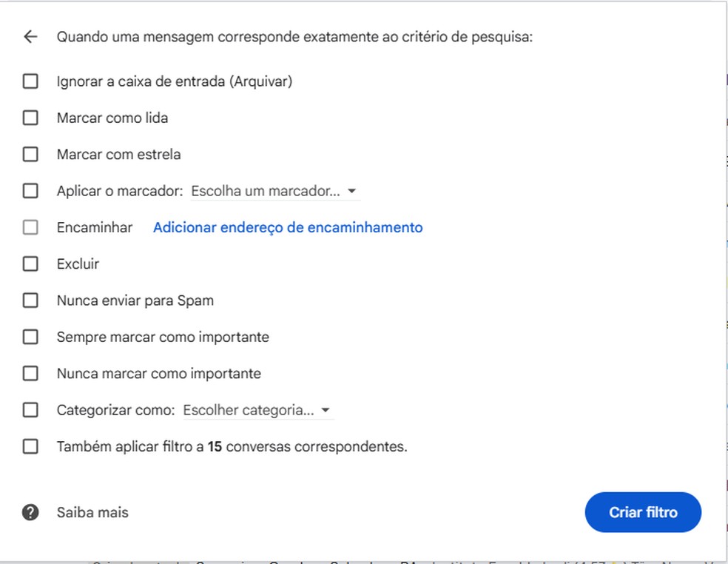Click the 'Saiba mais' link
This screenshot has width=728, height=564.
click(92, 512)
